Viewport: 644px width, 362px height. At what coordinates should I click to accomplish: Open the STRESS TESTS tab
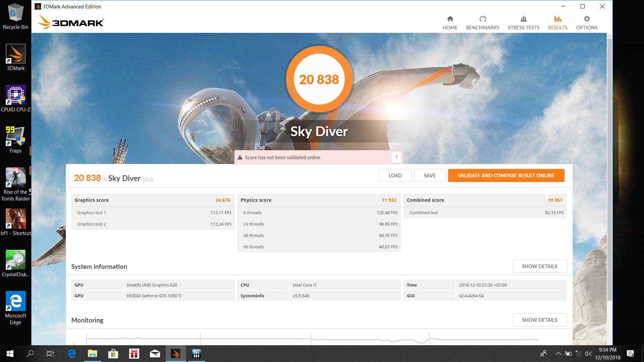pyautogui.click(x=523, y=23)
